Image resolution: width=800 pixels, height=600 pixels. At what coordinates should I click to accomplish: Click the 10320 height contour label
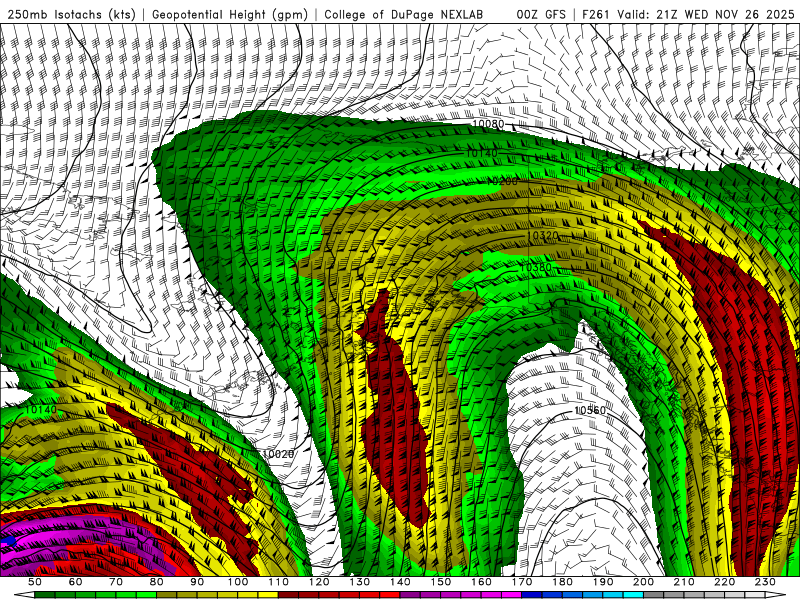click(x=543, y=235)
